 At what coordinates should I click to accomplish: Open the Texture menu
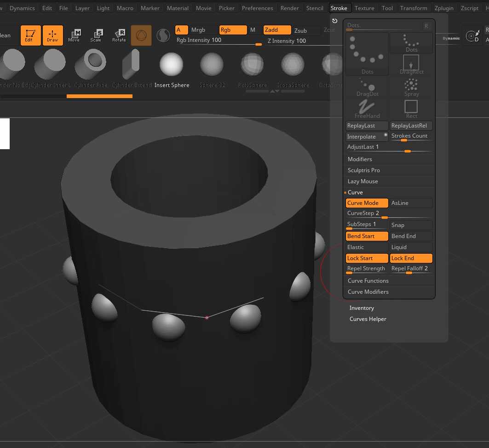click(x=364, y=8)
